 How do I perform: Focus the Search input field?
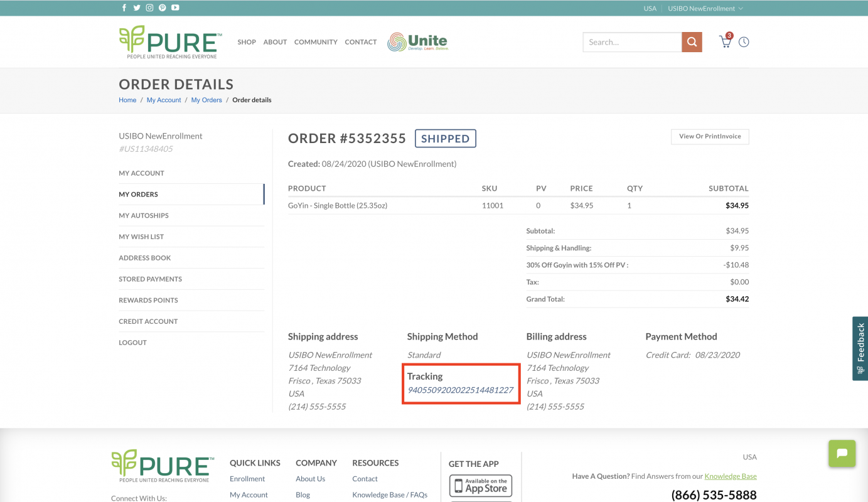(x=632, y=42)
